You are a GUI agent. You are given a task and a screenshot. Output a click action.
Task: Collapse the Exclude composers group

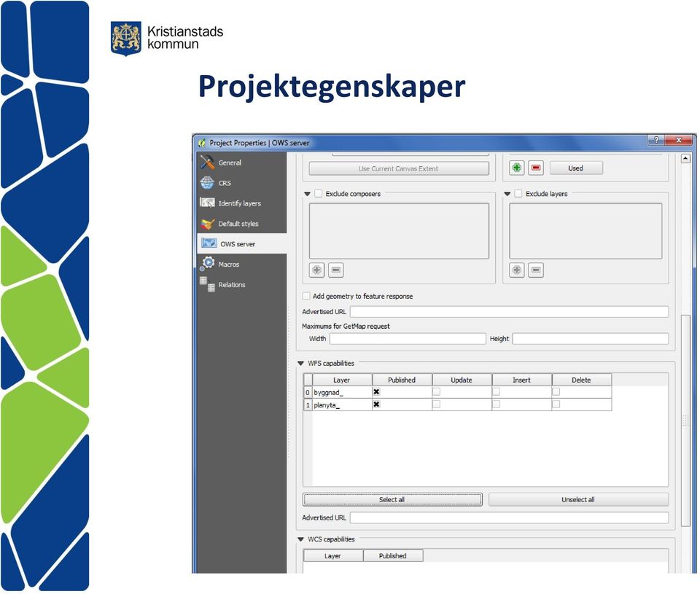[307, 194]
